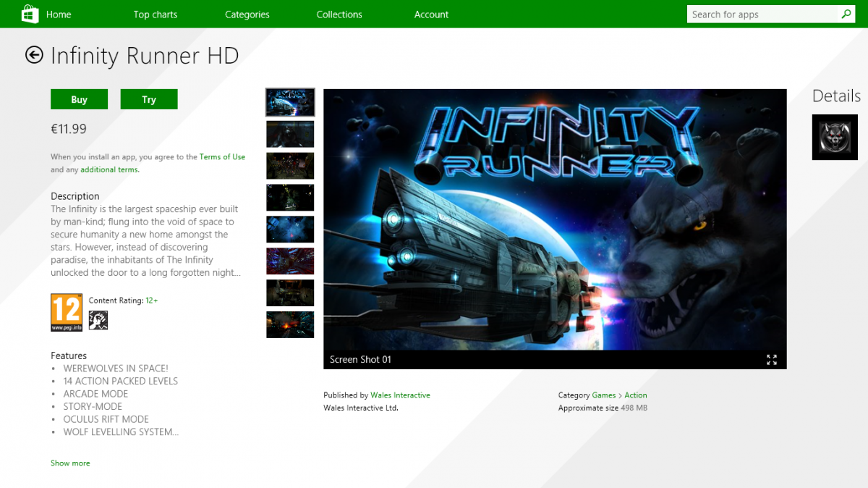This screenshot has height=488, width=868.
Task: Click the €11.99 price text
Action: (69, 129)
